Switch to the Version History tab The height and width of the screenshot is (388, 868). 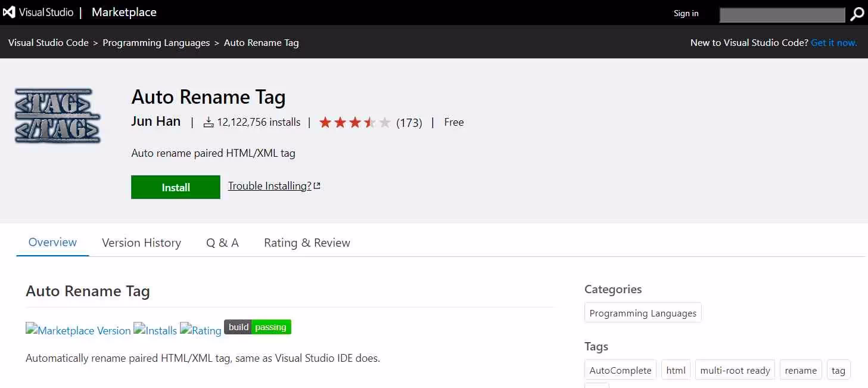[141, 243]
